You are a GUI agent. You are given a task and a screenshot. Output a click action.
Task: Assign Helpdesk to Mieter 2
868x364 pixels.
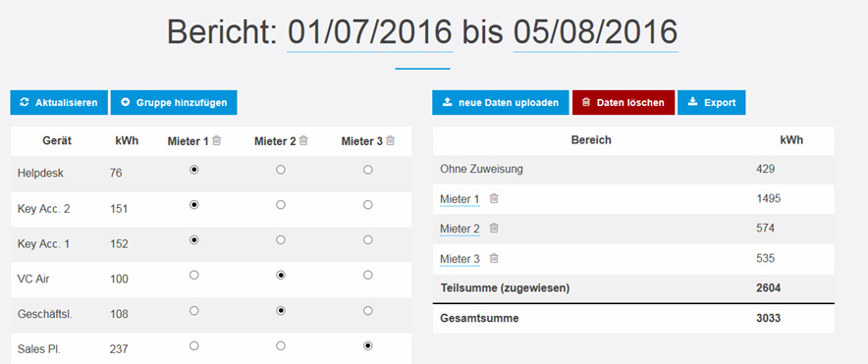pyautogui.click(x=281, y=170)
